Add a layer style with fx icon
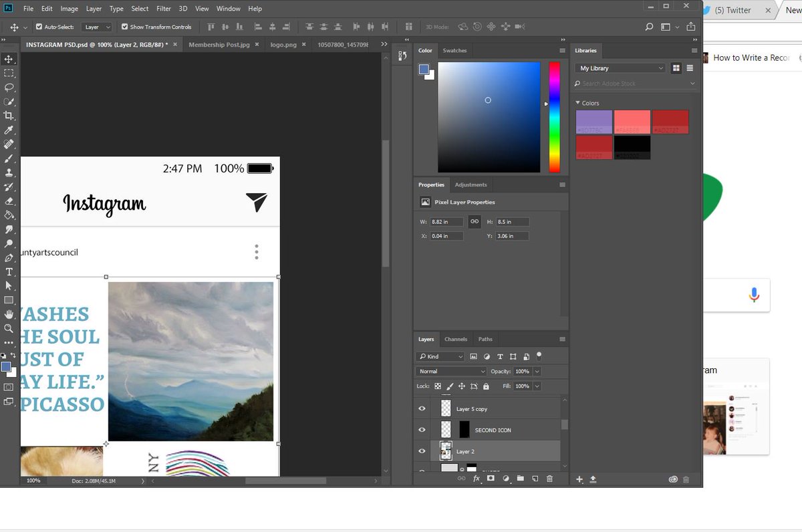802x532 pixels. (x=477, y=479)
